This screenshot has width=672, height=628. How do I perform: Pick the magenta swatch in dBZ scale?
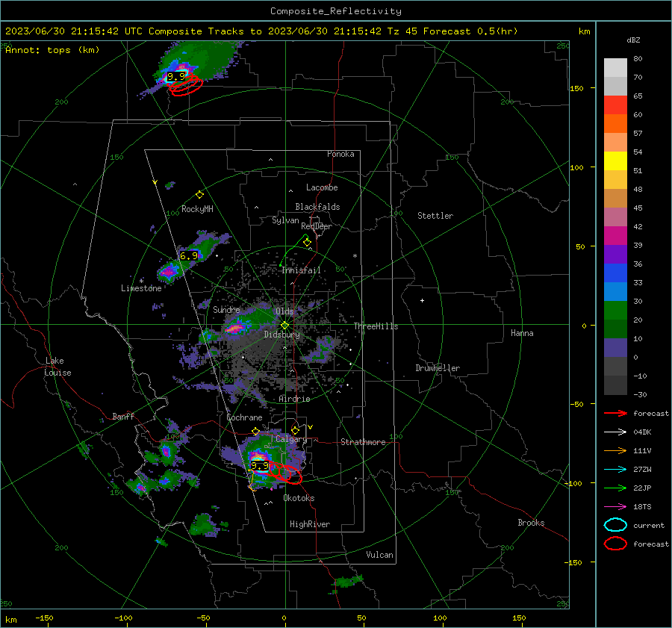coord(615,236)
